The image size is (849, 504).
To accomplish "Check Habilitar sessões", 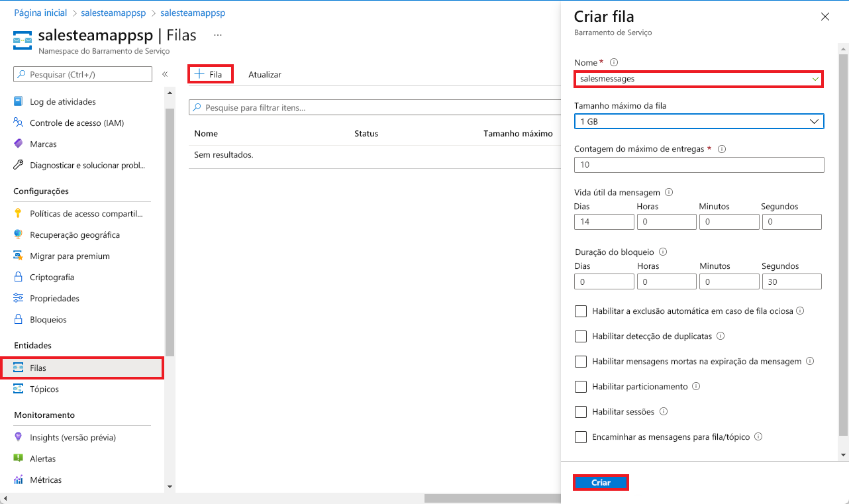I will (581, 412).
